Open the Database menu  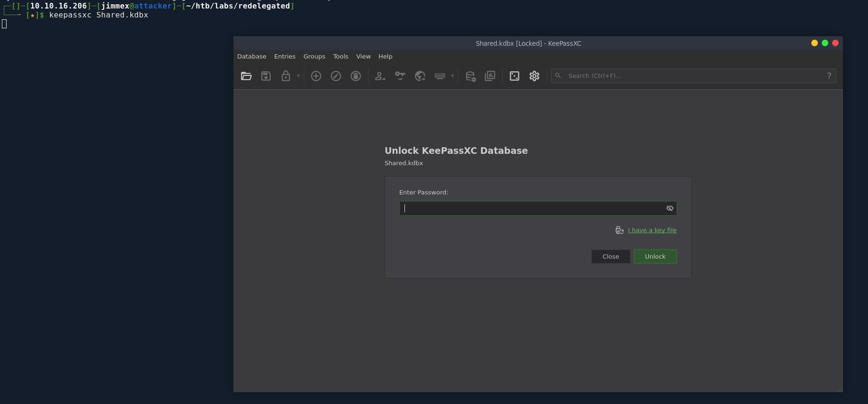click(252, 57)
